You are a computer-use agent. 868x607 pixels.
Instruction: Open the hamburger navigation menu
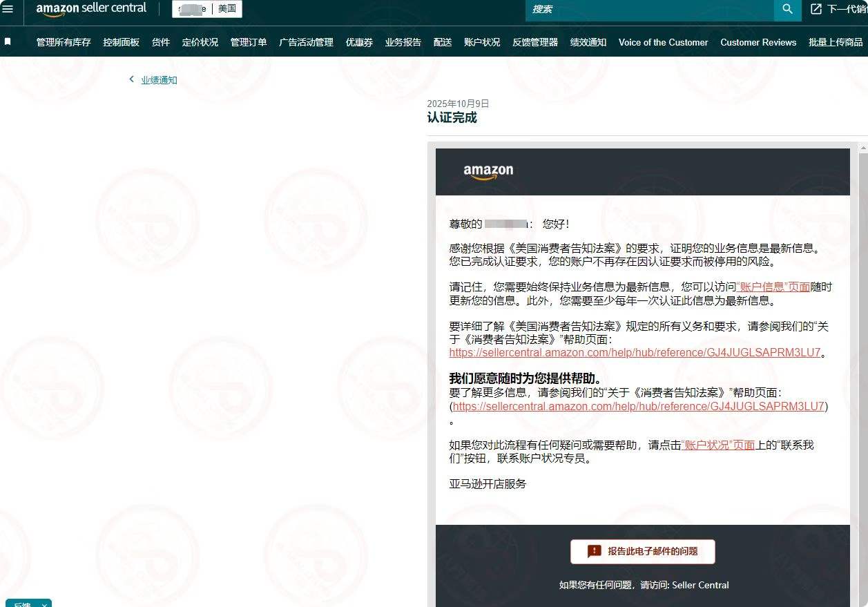point(8,9)
